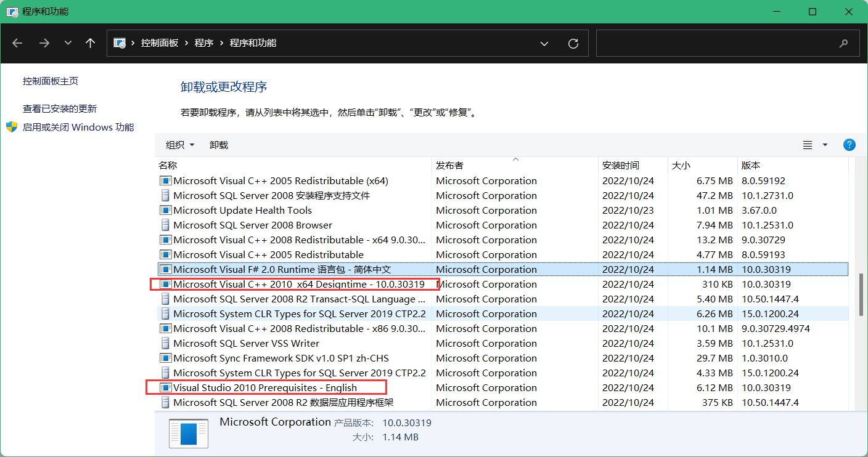This screenshot has width=868, height=457.
Task: Go up one level with the Up arrow
Action: click(91, 43)
